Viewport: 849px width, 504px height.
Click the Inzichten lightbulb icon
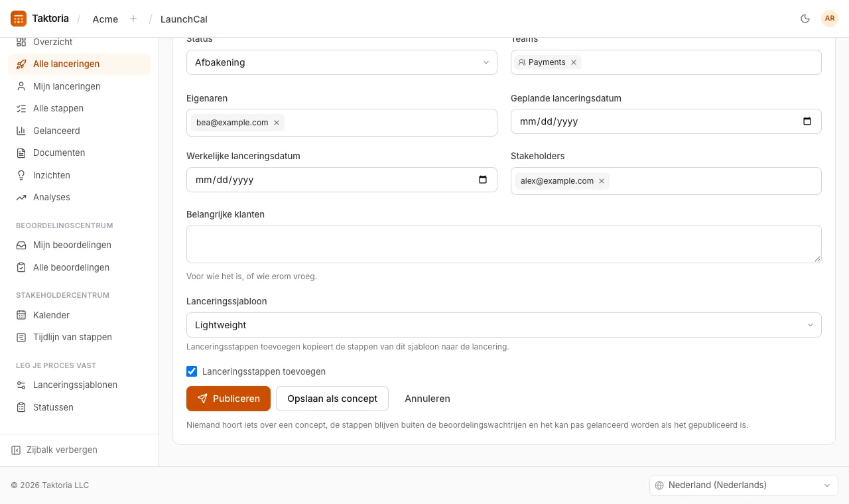(x=21, y=175)
